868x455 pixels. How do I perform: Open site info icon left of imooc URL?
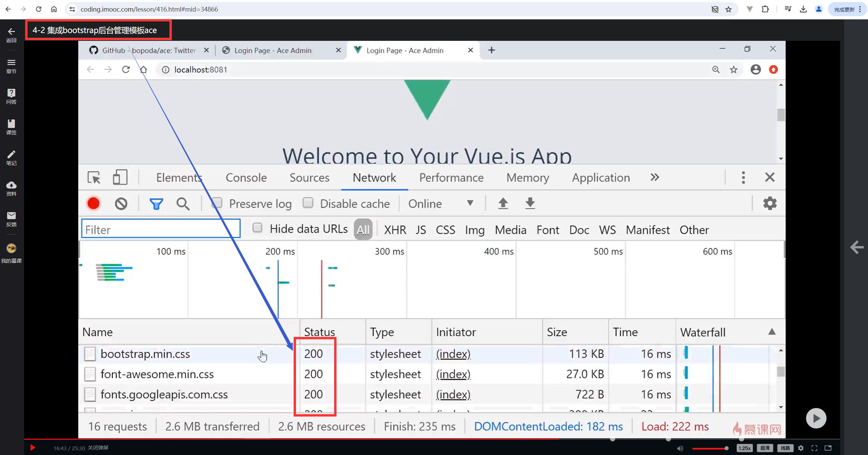(x=72, y=9)
